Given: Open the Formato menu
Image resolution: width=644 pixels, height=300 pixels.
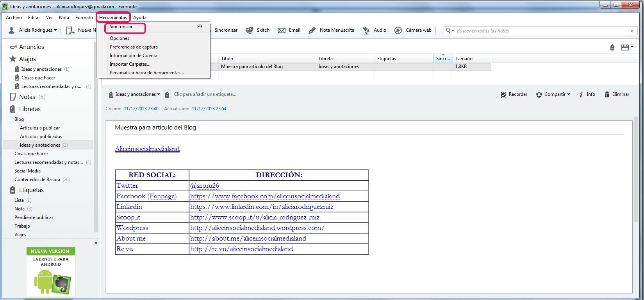Looking at the screenshot, I should click(84, 18).
